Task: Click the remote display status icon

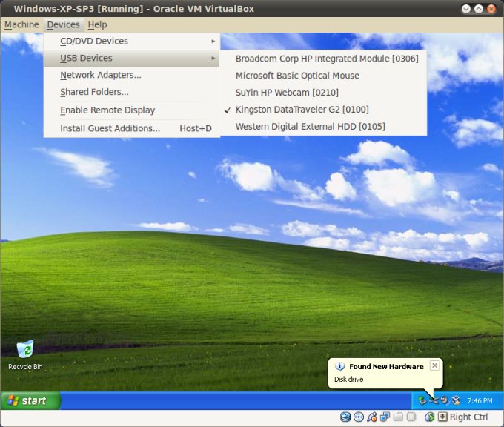Action: [x=411, y=417]
